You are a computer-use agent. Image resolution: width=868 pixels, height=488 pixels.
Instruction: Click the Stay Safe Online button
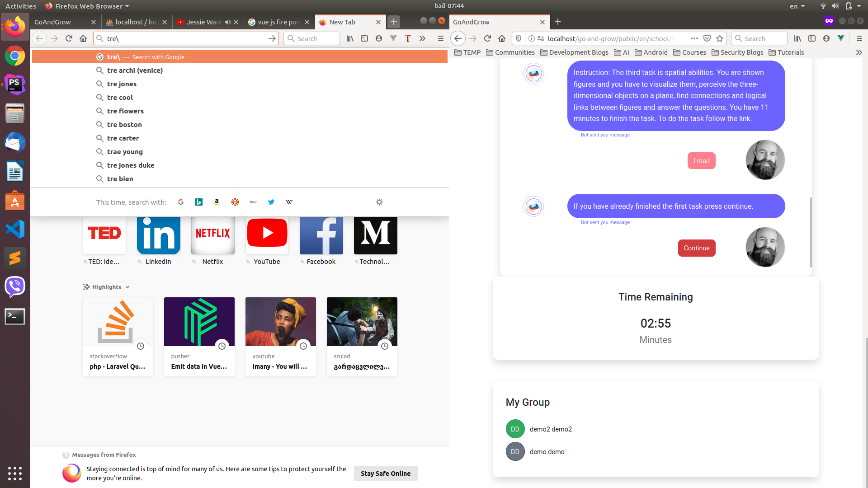point(385,473)
